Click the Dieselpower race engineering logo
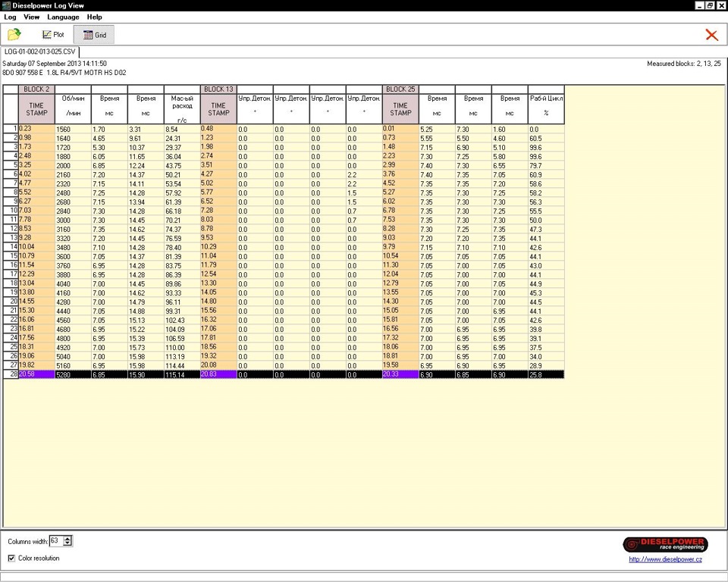 coord(665,544)
